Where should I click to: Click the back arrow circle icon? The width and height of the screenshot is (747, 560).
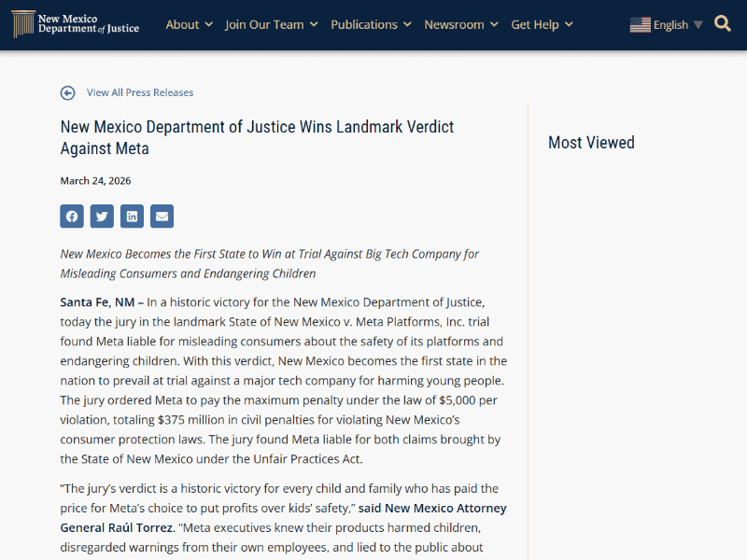click(x=66, y=92)
